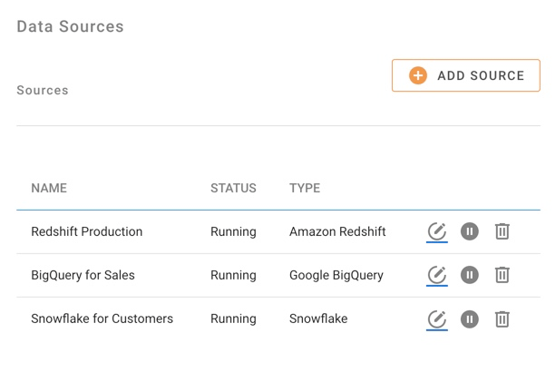Edit the Redshift Production source
This screenshot has height=392, width=556.
[436, 231]
